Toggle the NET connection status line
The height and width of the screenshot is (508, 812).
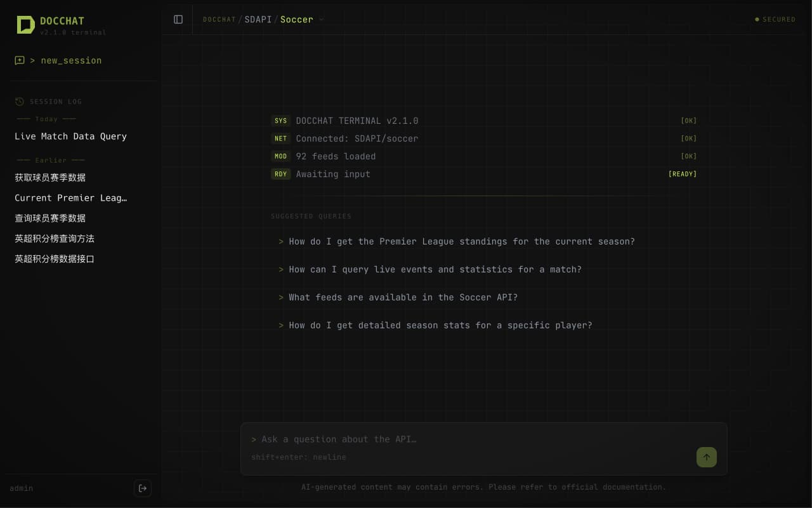pyautogui.click(x=357, y=138)
